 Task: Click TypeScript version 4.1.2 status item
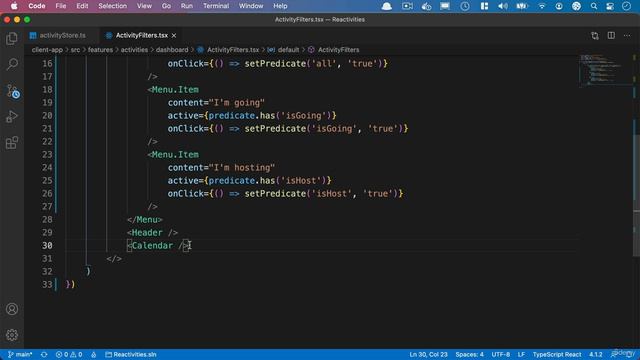click(596, 354)
